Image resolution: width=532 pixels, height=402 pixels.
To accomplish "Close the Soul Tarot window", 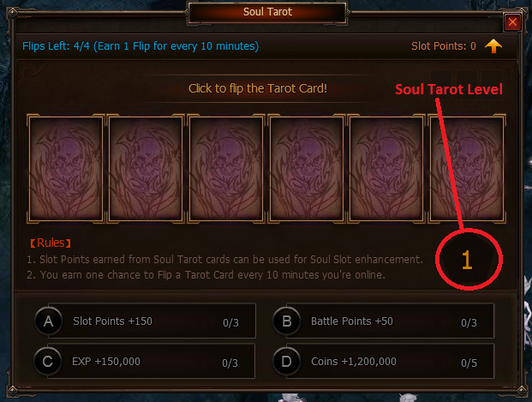I will (x=512, y=22).
